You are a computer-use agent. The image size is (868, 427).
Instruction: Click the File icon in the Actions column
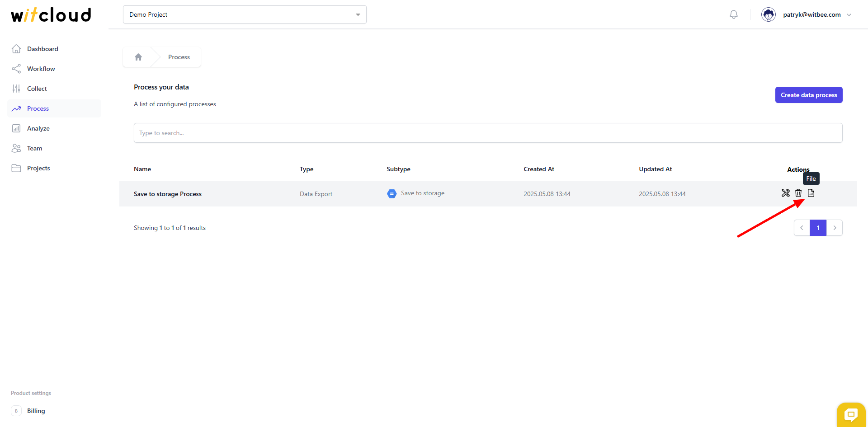coord(811,193)
